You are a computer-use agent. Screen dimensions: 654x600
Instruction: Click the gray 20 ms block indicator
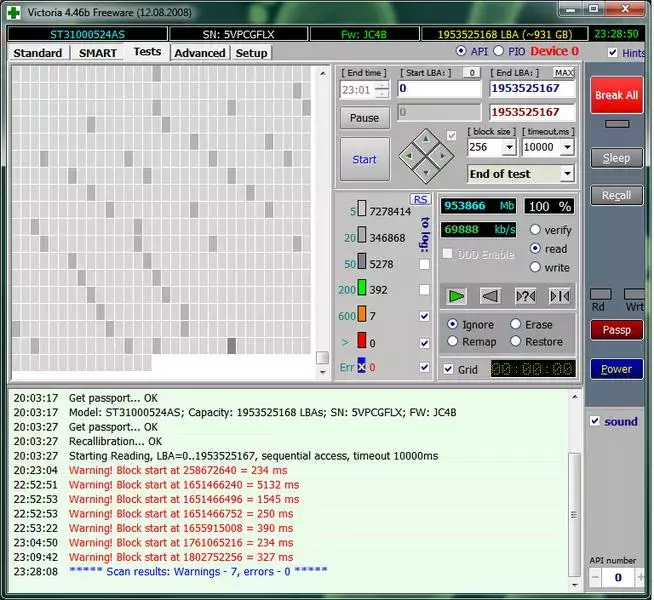[x=362, y=235]
